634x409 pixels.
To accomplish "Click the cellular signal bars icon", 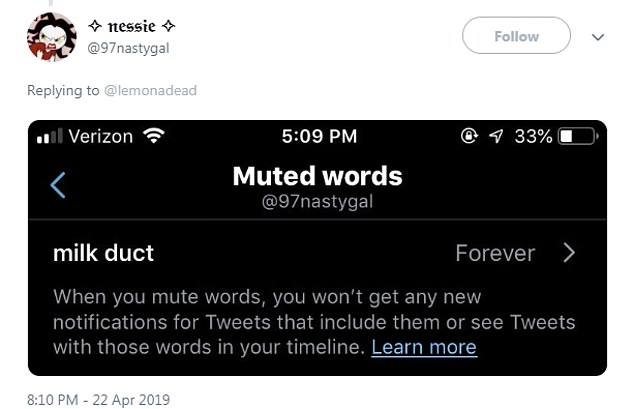I will 49,137.
